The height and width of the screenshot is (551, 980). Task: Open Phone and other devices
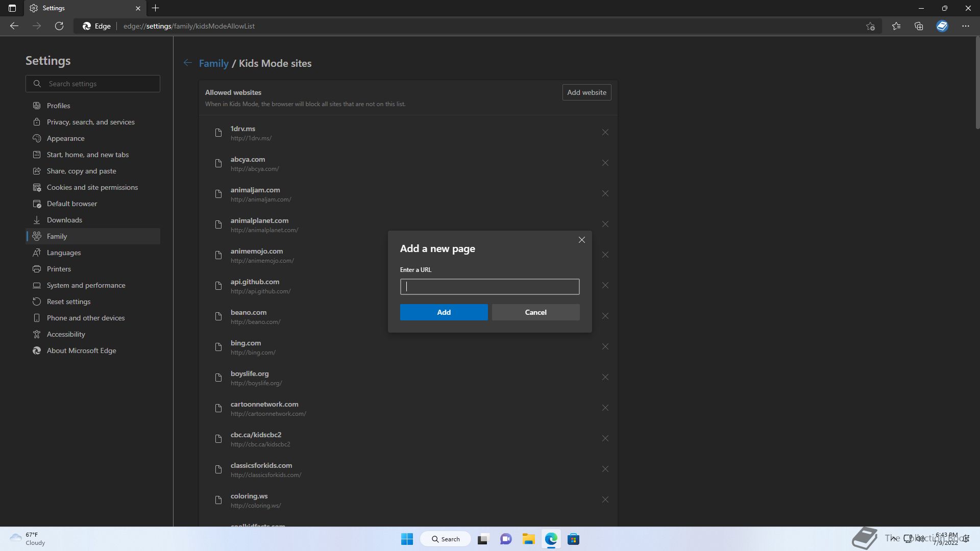tap(93, 318)
